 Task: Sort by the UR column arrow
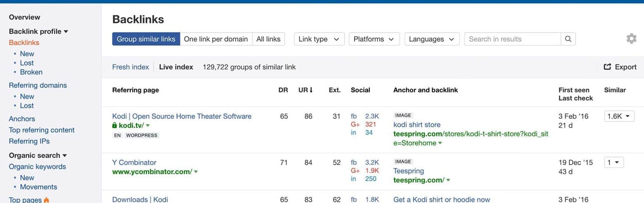pyautogui.click(x=311, y=90)
